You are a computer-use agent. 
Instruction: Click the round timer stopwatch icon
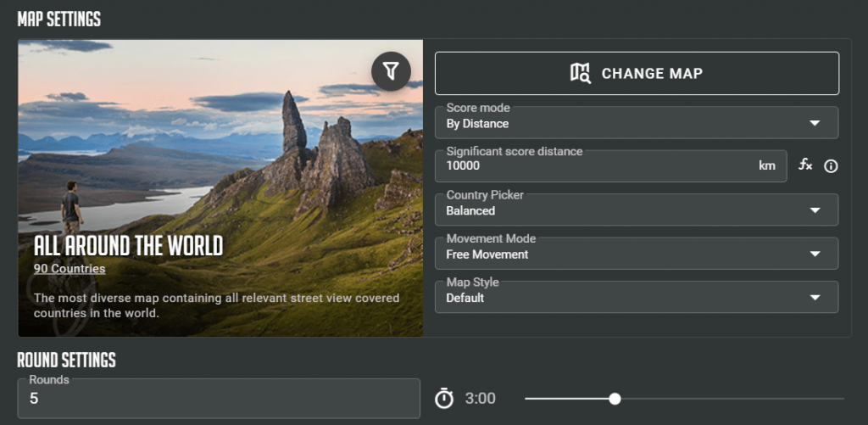click(443, 399)
